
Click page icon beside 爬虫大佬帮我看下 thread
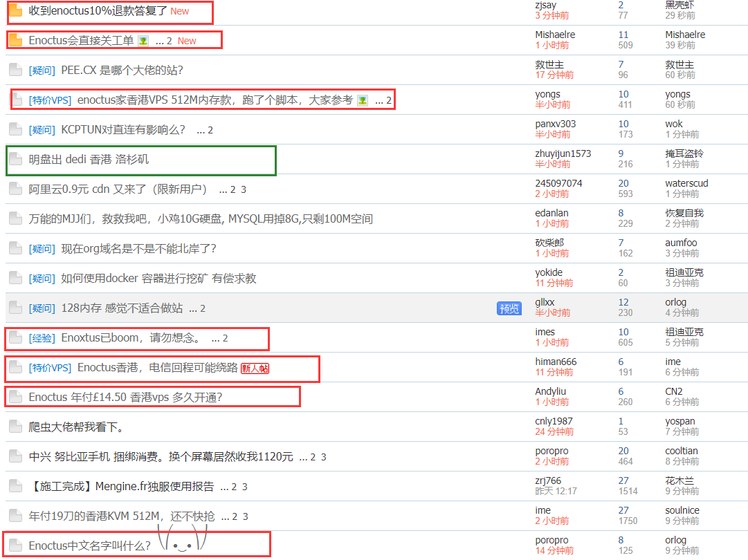pyautogui.click(x=16, y=427)
